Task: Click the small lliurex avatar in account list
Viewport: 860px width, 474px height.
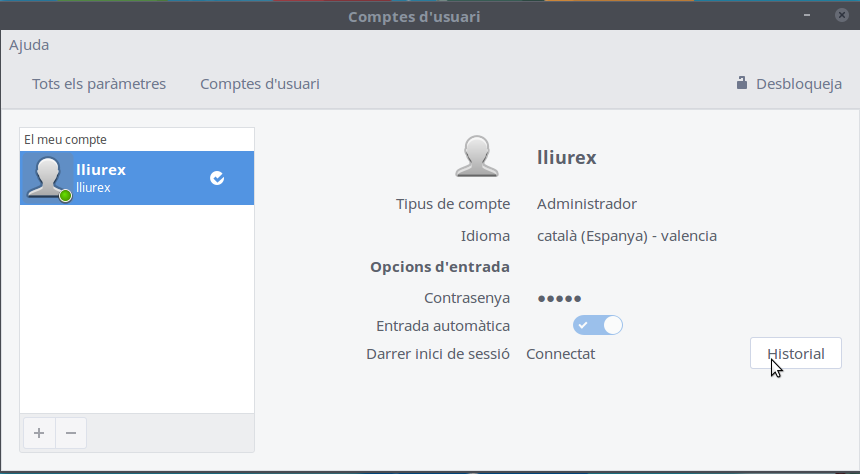Action: 47,178
